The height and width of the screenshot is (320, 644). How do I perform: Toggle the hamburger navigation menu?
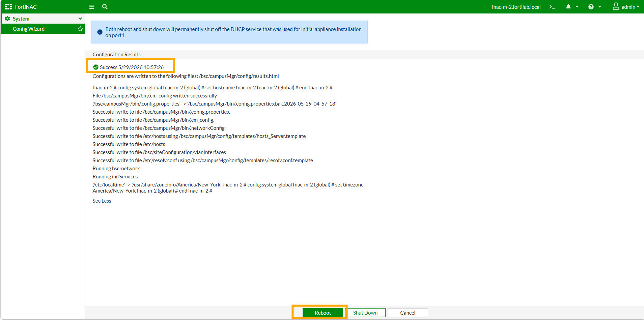pyautogui.click(x=92, y=7)
